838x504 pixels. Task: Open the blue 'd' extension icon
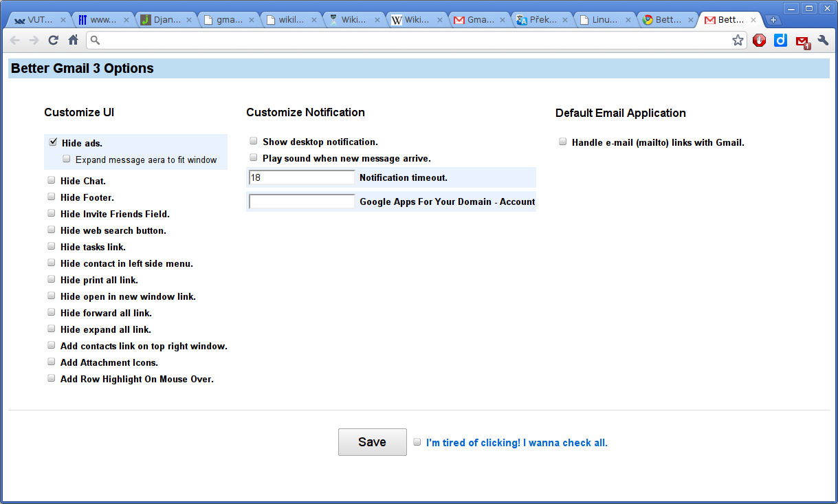(x=780, y=41)
